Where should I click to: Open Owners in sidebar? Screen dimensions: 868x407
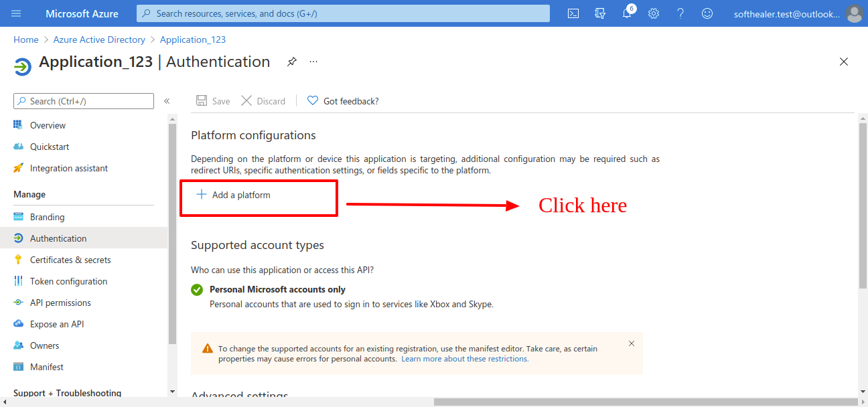(44, 345)
